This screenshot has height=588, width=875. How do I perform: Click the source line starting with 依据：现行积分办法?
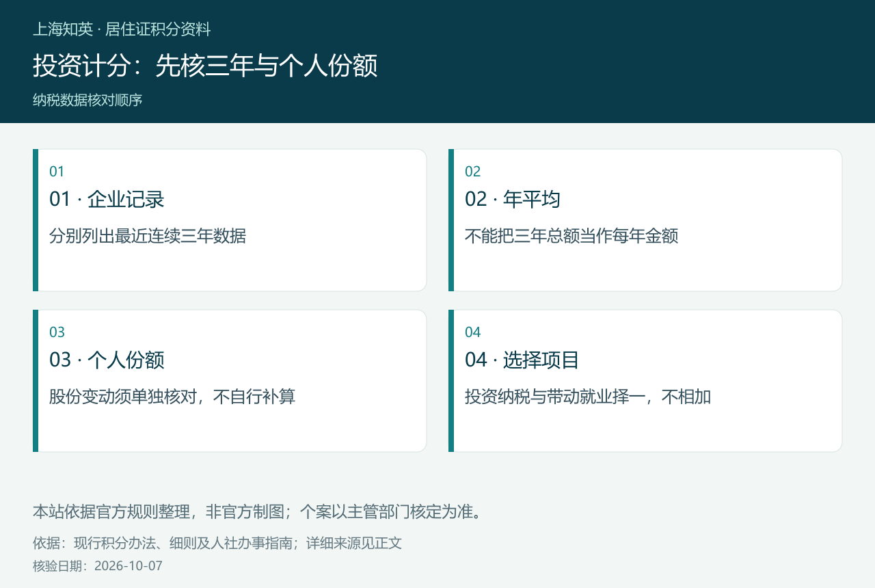pos(217,543)
